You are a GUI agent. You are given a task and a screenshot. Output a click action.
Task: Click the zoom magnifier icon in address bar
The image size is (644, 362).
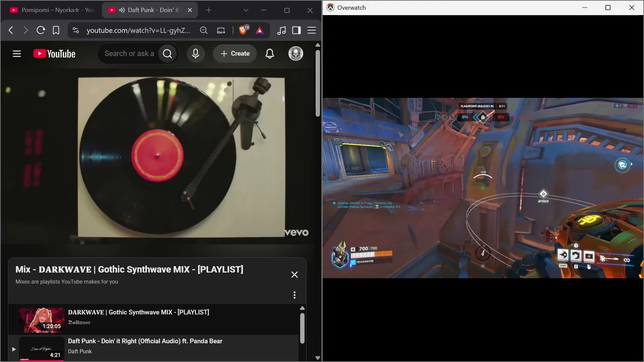pyautogui.click(x=204, y=30)
